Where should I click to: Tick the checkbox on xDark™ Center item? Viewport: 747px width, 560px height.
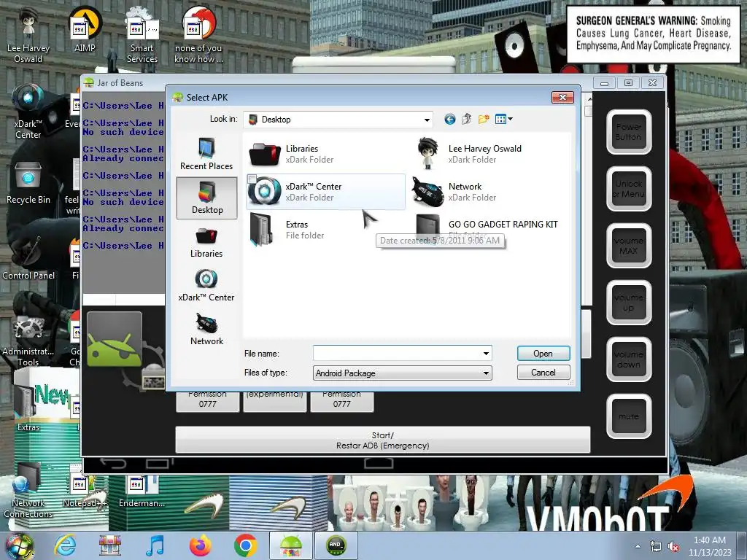pos(252,179)
